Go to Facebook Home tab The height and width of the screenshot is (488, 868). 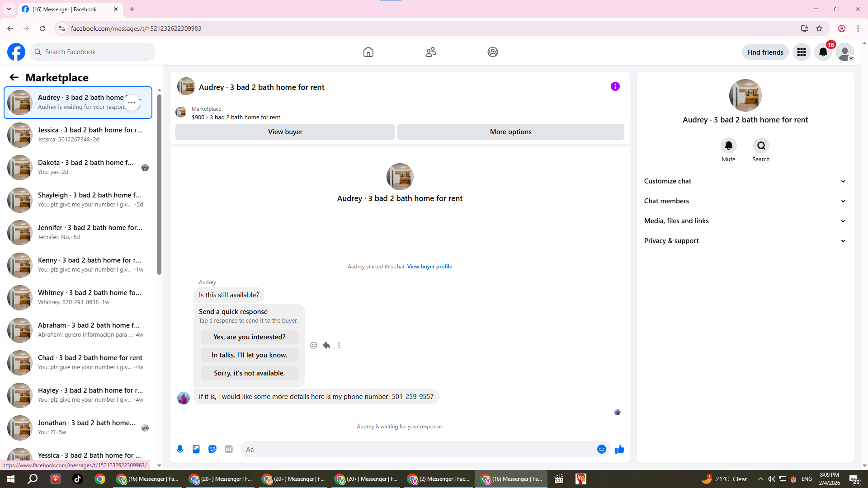click(368, 52)
